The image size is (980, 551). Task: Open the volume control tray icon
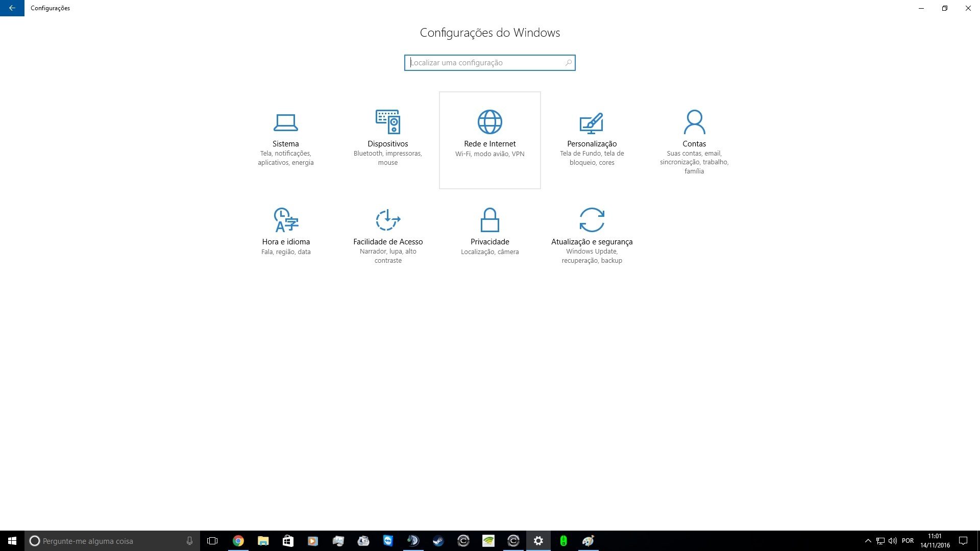pyautogui.click(x=893, y=541)
